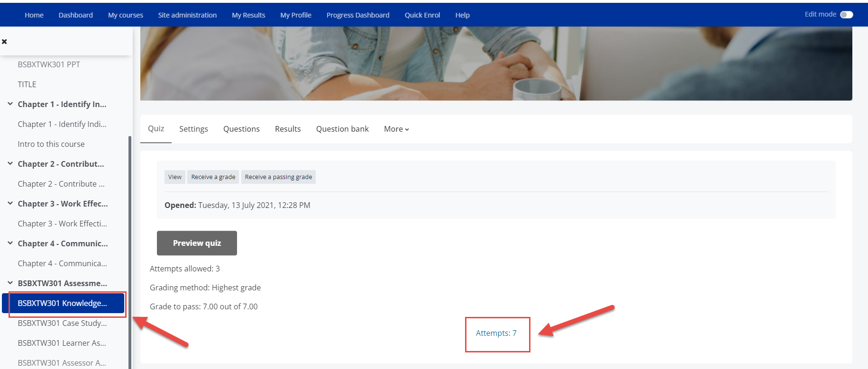
Task: Click Grade to pass: 7.00 out of 7.00
Action: point(204,306)
